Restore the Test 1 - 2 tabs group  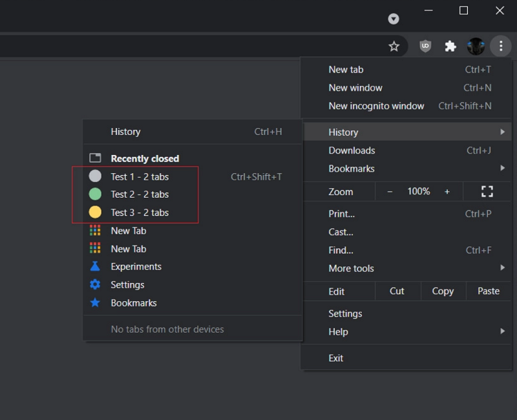193,176
